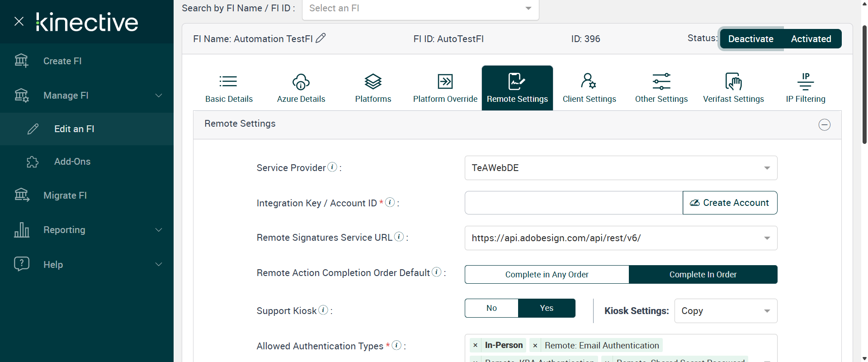Viewport: 868px width, 362px height.
Task: Click the Deactivate status toggle
Action: [x=750, y=39]
